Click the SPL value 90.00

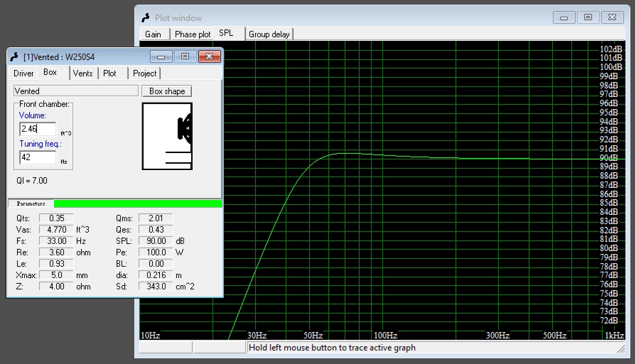point(156,241)
